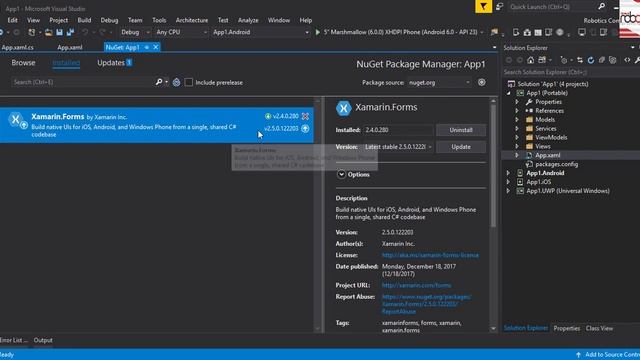The height and width of the screenshot is (360, 640).
Task: Collapse the App1 (Portable) project node
Action: [509, 93]
